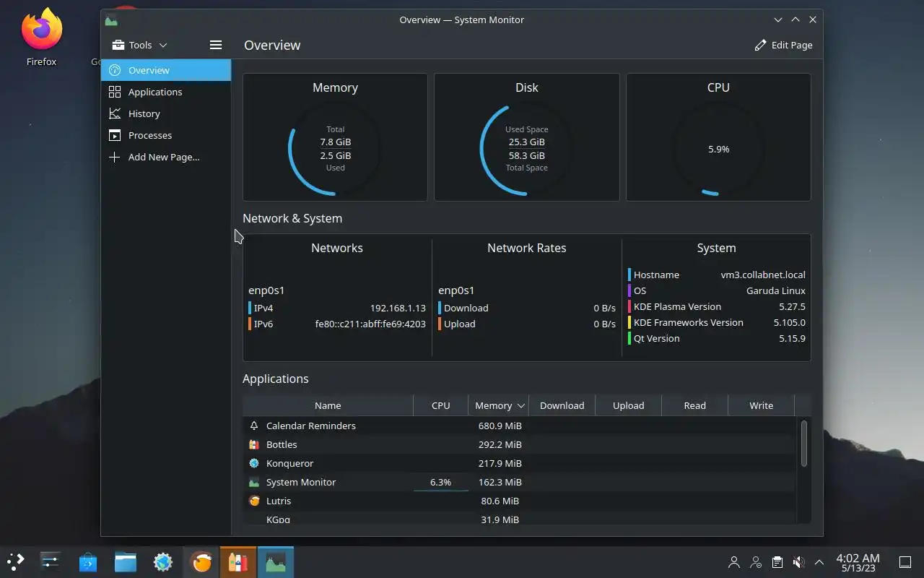Click the Lutris icon in applications table
Viewport: 924px width, 578px height.
[x=254, y=501]
